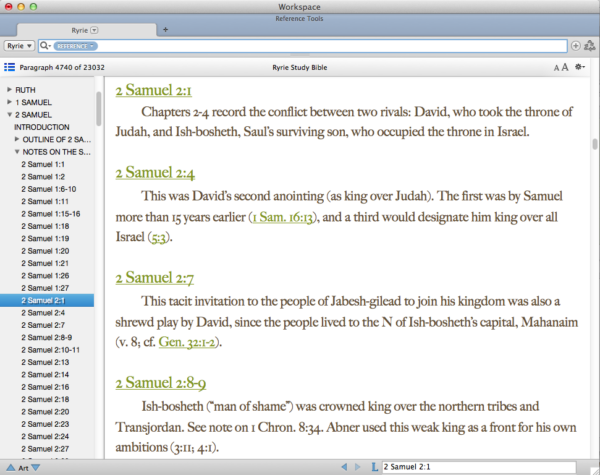This screenshot has width=600, height=475.
Task: Follow the 1 Sam. 16:13 cross reference
Action: [x=282, y=217]
